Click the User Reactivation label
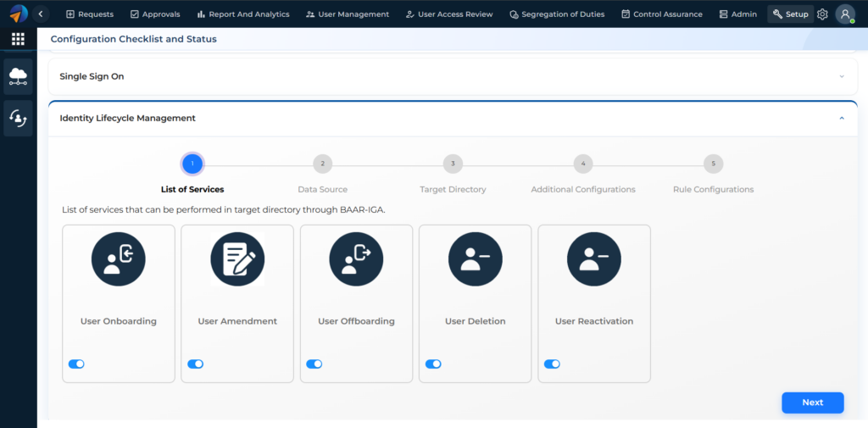The image size is (868, 428). (594, 321)
